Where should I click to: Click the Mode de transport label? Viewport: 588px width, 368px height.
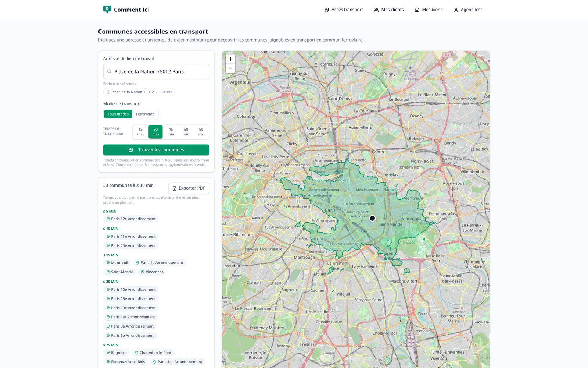click(122, 104)
